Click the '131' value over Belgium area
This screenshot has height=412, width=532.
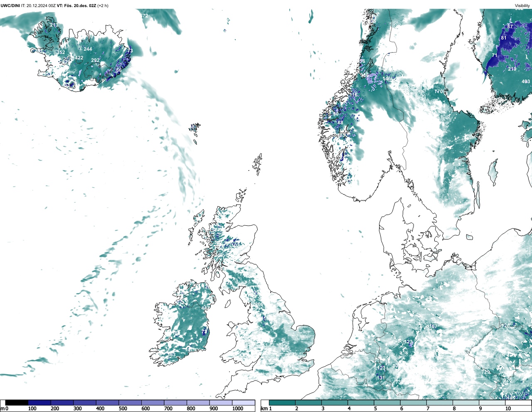click(x=381, y=378)
